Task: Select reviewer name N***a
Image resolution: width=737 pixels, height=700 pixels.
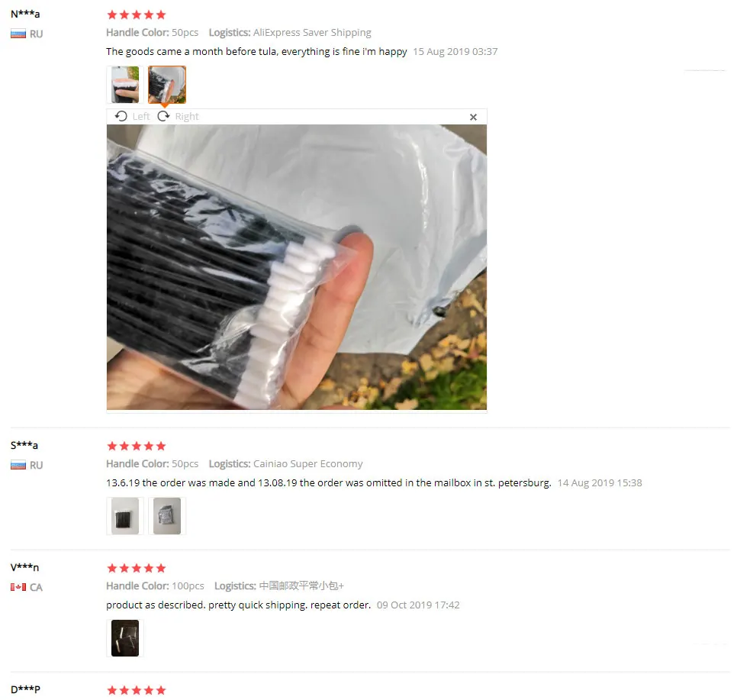Action: tap(25, 14)
